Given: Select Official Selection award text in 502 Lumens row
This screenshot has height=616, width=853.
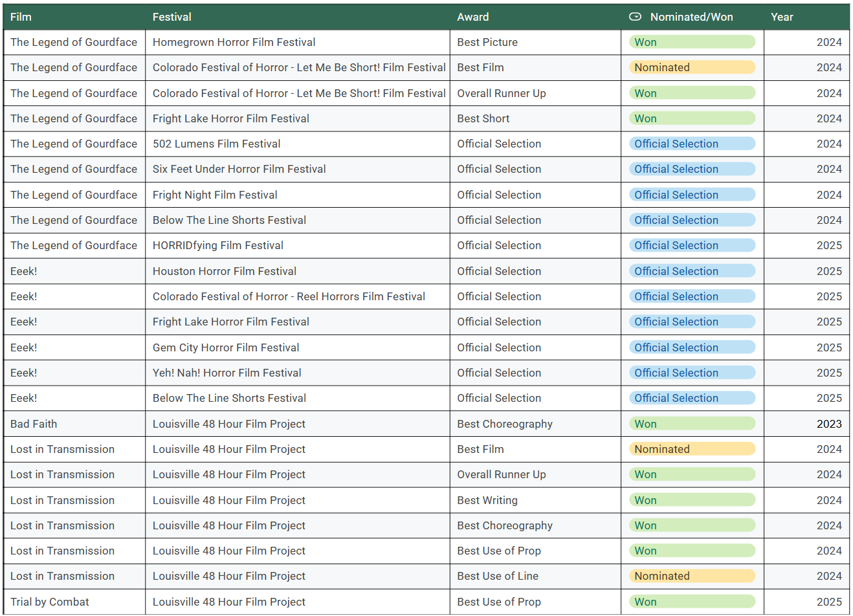Looking at the screenshot, I should pyautogui.click(x=499, y=144).
